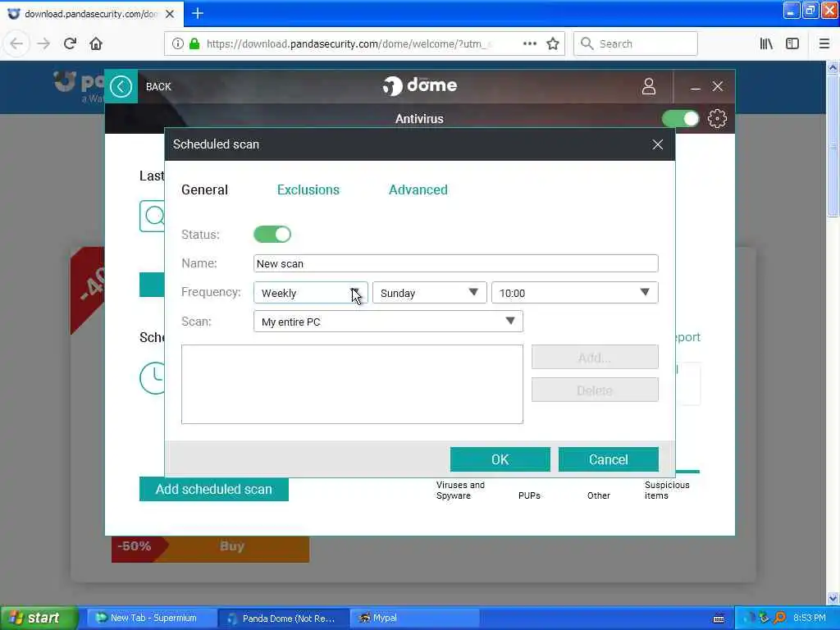Click the empty scan items list box

(352, 384)
